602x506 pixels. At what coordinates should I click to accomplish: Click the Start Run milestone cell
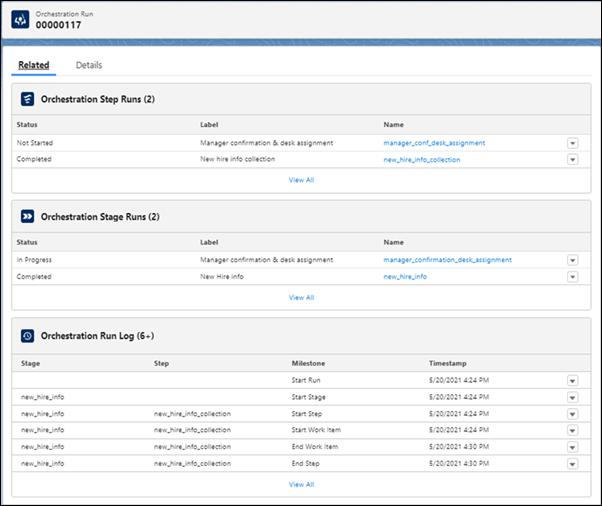pos(306,380)
